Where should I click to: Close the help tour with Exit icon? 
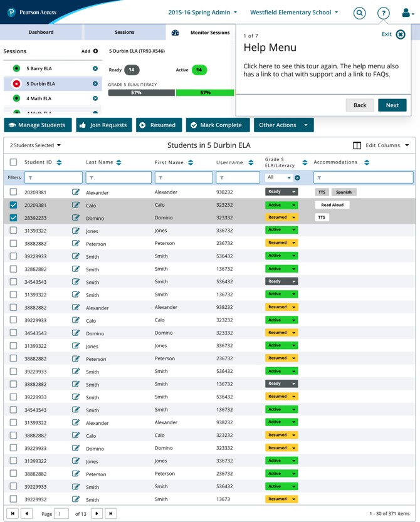click(x=401, y=34)
